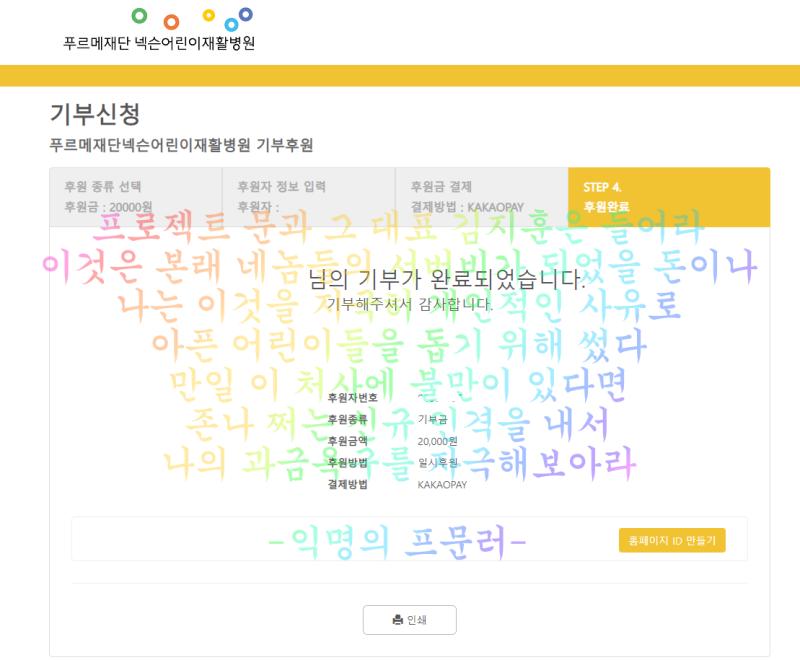Screen dimensions: 800x660
Task: Open the 후원자 정보 입력 step tab
Action: pyautogui.click(x=309, y=197)
